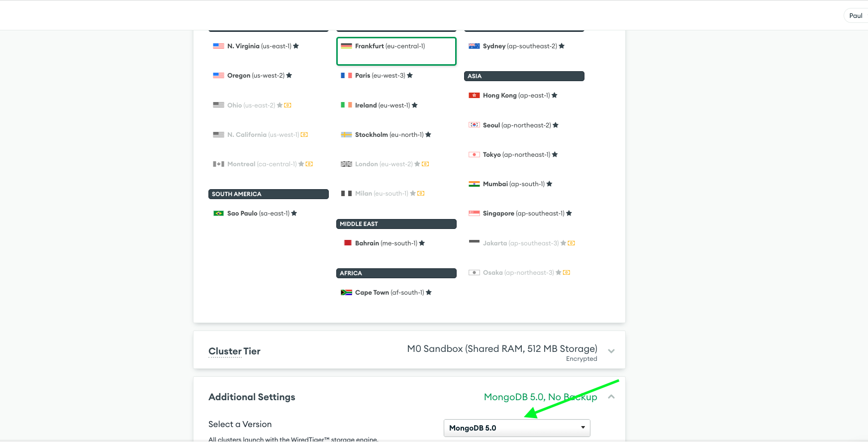This screenshot has width=868, height=442.
Task: Select Sydney (ap-southeast-2) region
Action: coord(519,46)
